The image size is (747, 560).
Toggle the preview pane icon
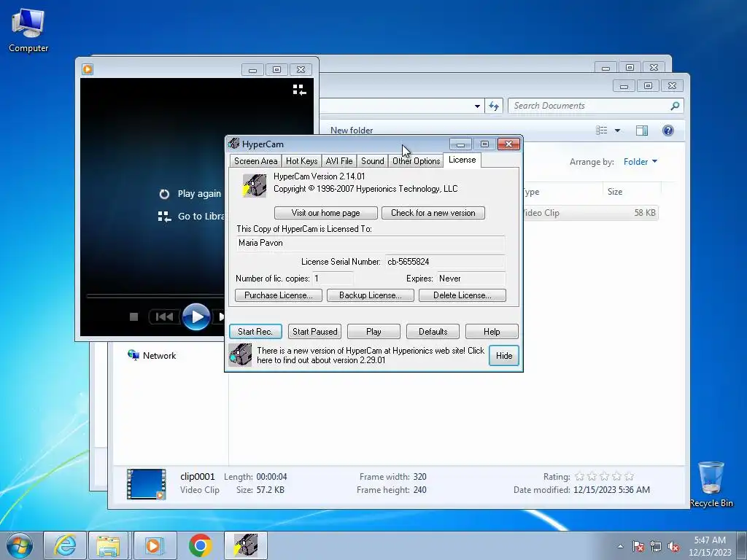point(642,131)
